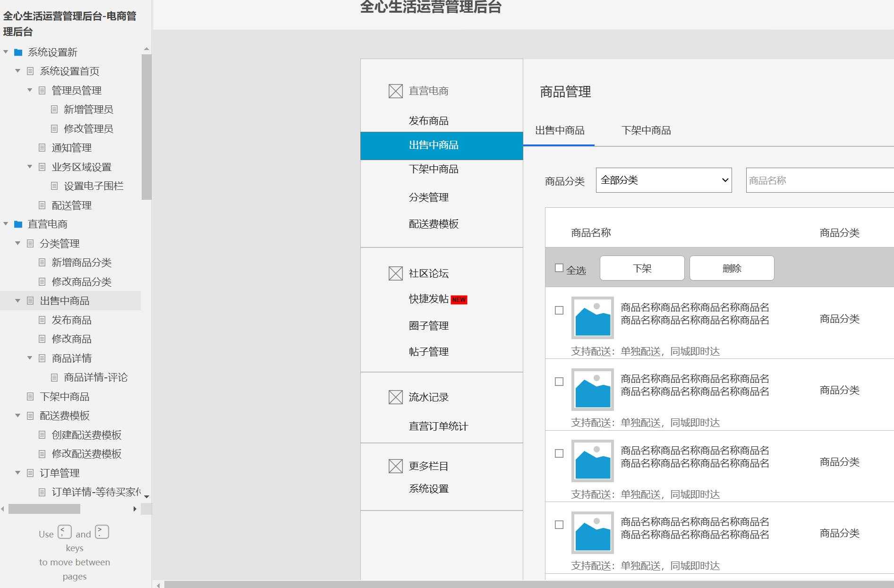The height and width of the screenshot is (588, 894).
Task: Click the 删除 button
Action: tap(731, 268)
